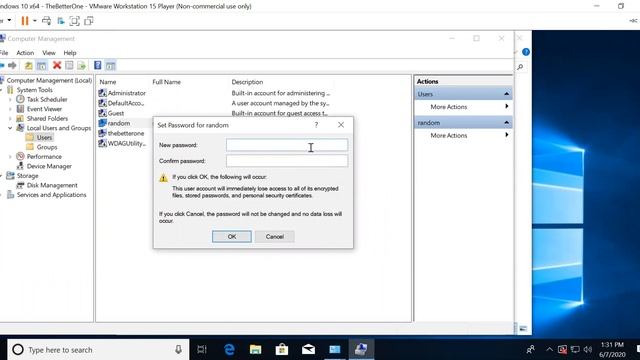Open Properties via toolbar icon
640x360 pixels.
tap(69, 65)
